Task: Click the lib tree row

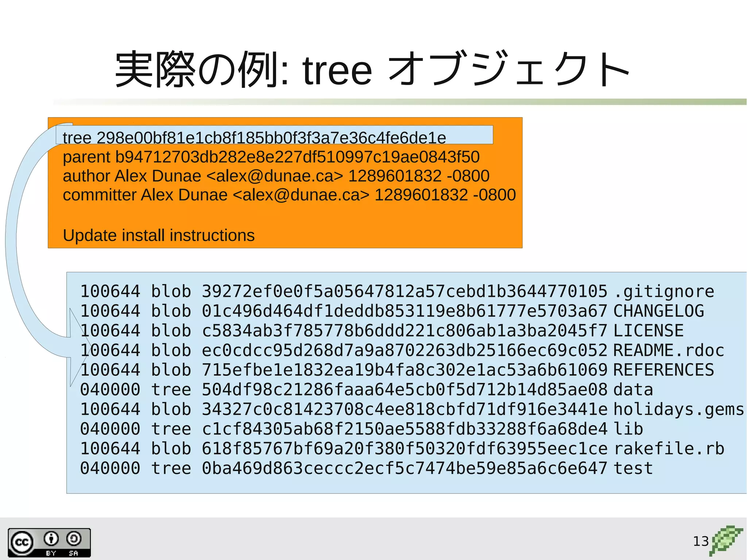Action: click(x=362, y=429)
